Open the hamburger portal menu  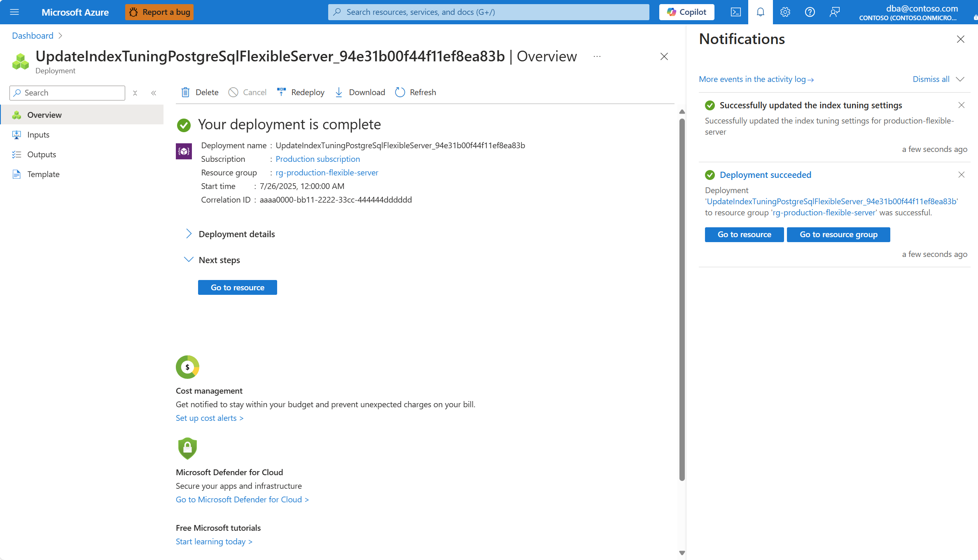pos(14,12)
